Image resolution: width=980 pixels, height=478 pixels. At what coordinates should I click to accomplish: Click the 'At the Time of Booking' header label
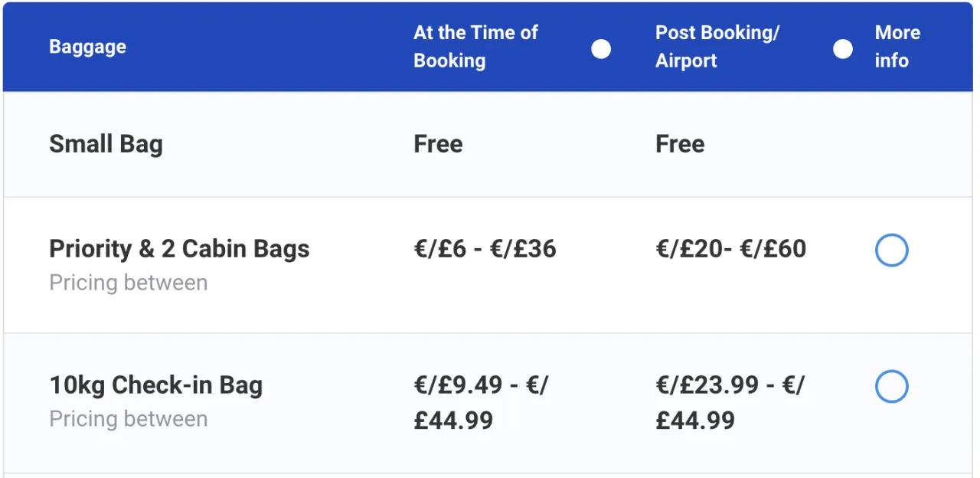475,47
